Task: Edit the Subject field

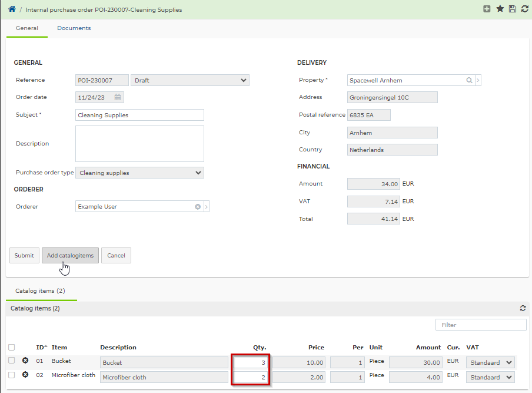Action: tap(140, 115)
